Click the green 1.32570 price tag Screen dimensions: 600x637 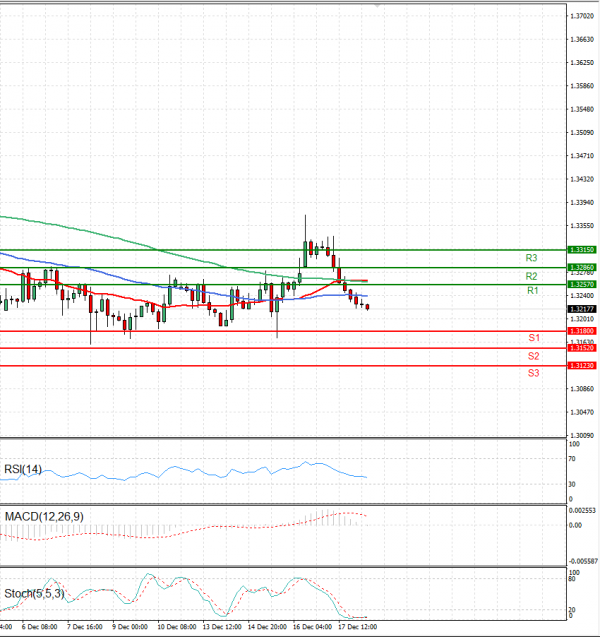click(x=582, y=284)
